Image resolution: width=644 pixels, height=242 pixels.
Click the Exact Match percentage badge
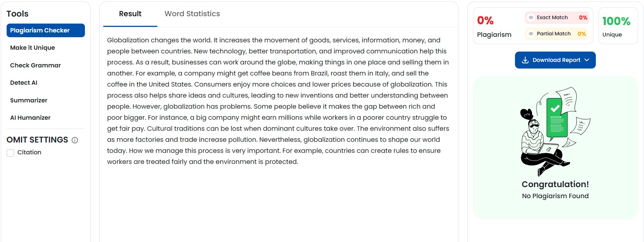point(583,18)
